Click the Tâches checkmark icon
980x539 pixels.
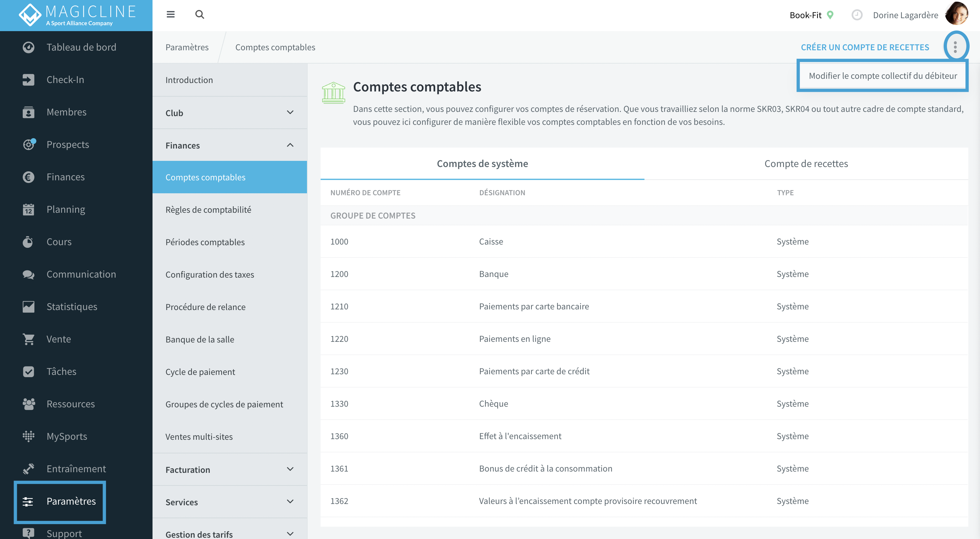29,371
